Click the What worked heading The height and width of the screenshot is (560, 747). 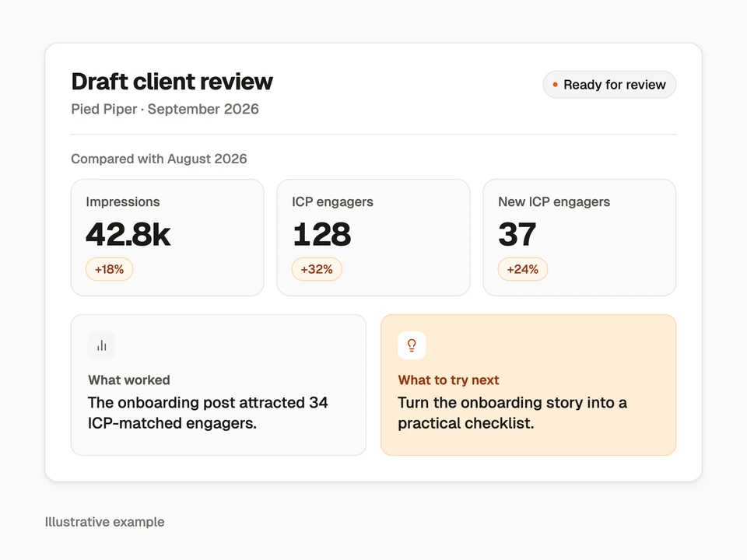(129, 380)
